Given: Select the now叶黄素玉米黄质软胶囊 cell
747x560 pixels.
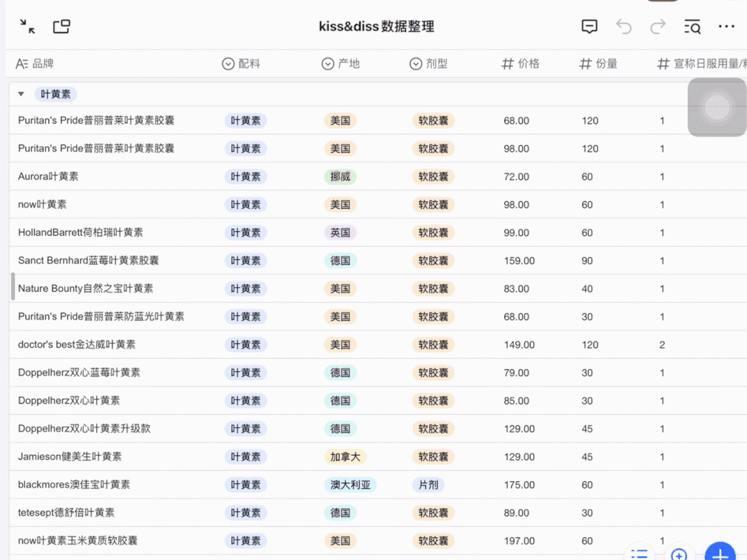Looking at the screenshot, I should click(x=77, y=541).
